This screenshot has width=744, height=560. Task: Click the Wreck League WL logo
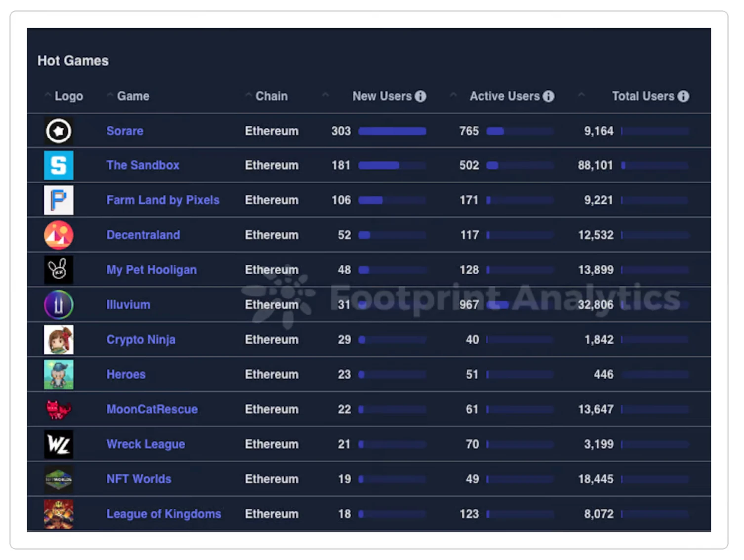point(58,444)
